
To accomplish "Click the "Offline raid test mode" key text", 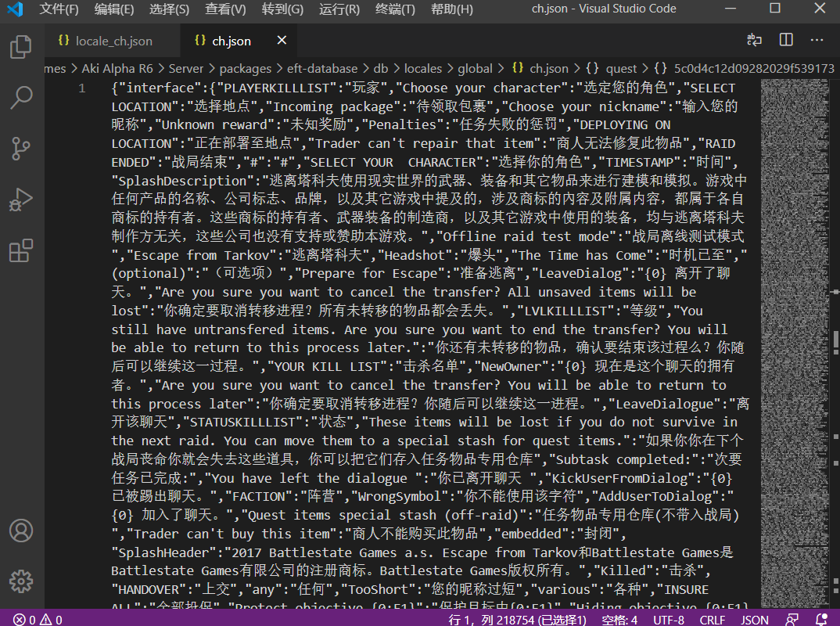I will (526, 236).
